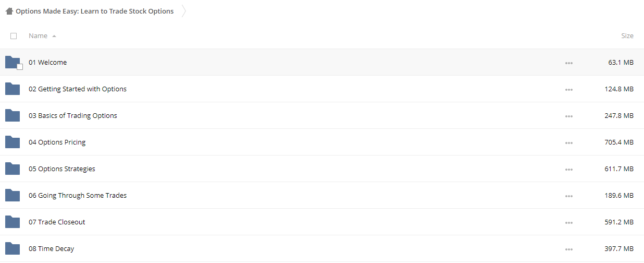Open more options for 05 Options Strategies

[x=568, y=170]
